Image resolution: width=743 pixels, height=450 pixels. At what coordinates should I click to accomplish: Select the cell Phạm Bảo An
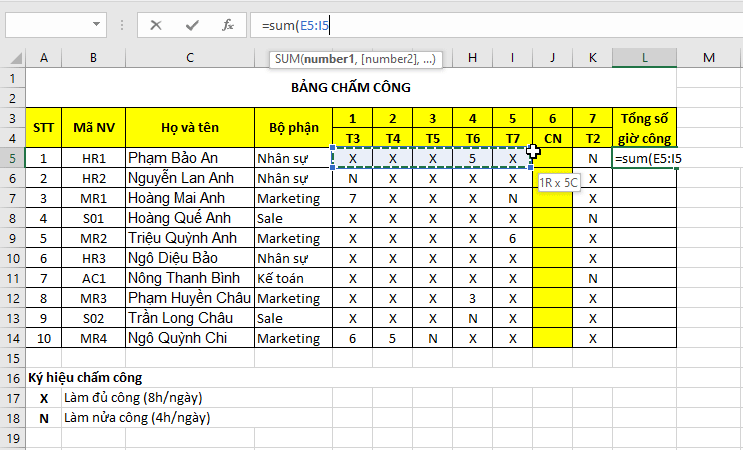pyautogui.click(x=190, y=158)
